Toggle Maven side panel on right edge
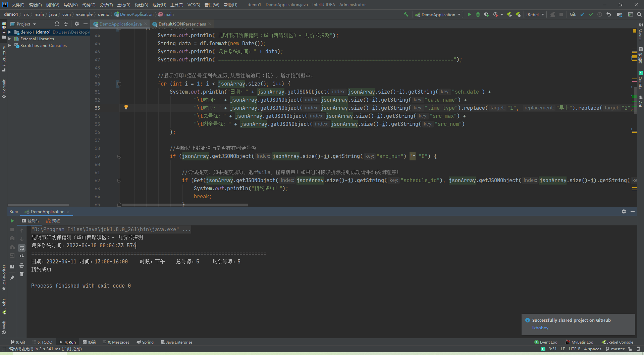 coord(640,32)
